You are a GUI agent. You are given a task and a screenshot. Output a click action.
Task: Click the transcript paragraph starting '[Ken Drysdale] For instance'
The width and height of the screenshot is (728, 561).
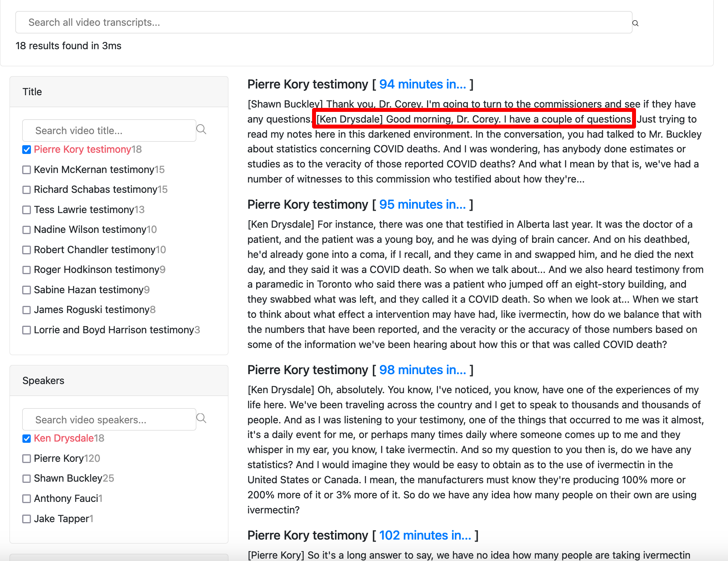coord(475,284)
